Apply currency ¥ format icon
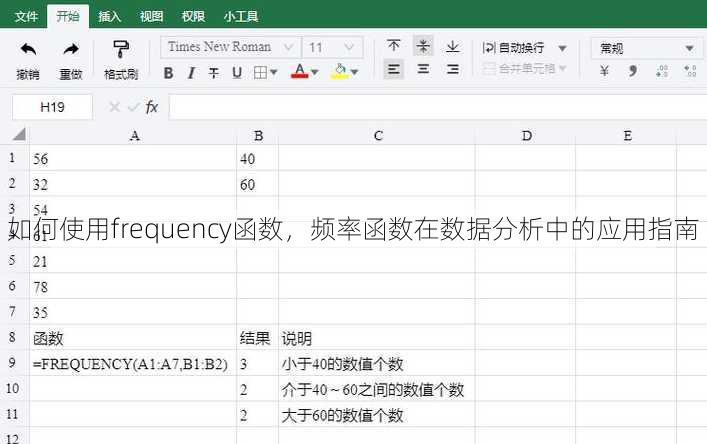This screenshot has height=444, width=707. [604, 71]
